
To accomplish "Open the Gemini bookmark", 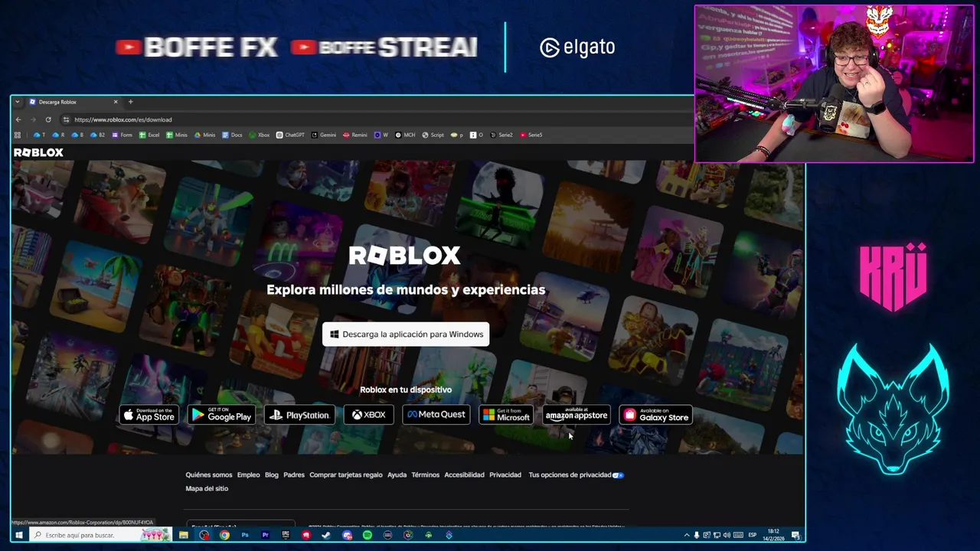I will (323, 135).
